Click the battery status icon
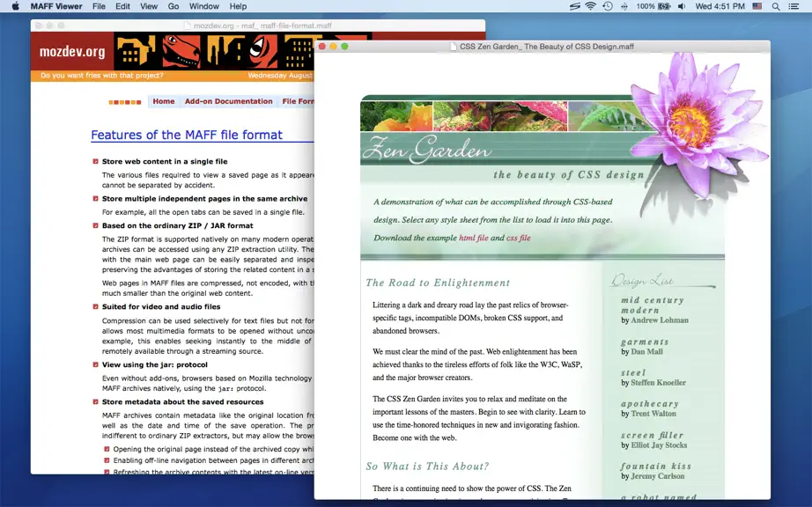Image resolution: width=812 pixels, height=507 pixels. click(664, 6)
